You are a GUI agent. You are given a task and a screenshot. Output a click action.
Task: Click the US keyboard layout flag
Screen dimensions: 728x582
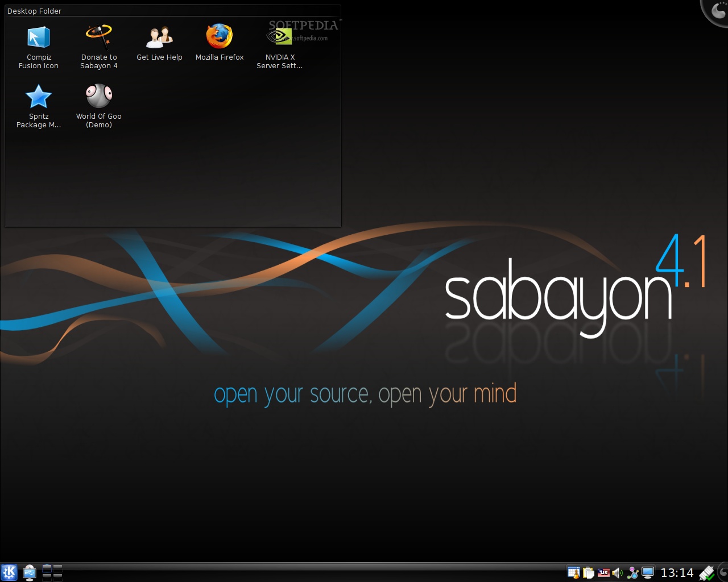603,572
